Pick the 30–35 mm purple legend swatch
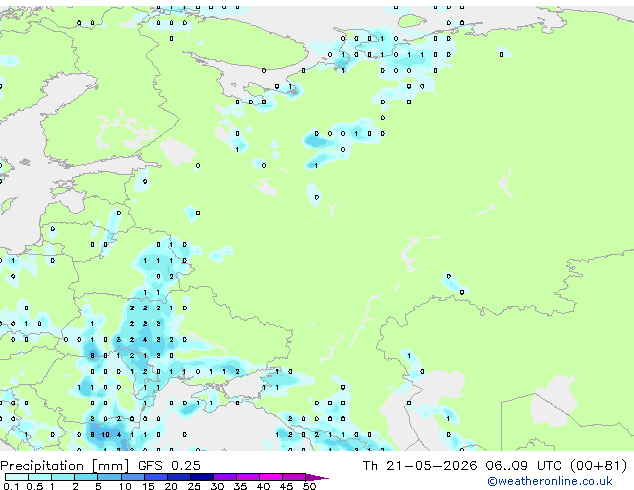Image resolution: width=634 pixels, height=490 pixels. click(224, 477)
